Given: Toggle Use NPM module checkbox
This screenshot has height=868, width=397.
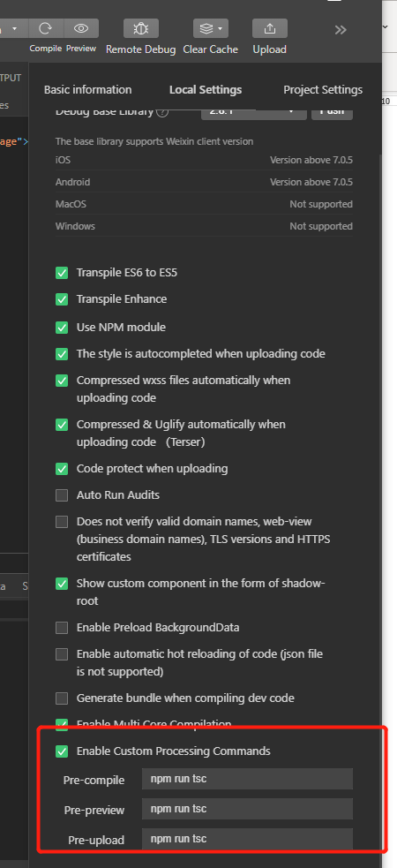Looking at the screenshot, I should (x=62, y=328).
